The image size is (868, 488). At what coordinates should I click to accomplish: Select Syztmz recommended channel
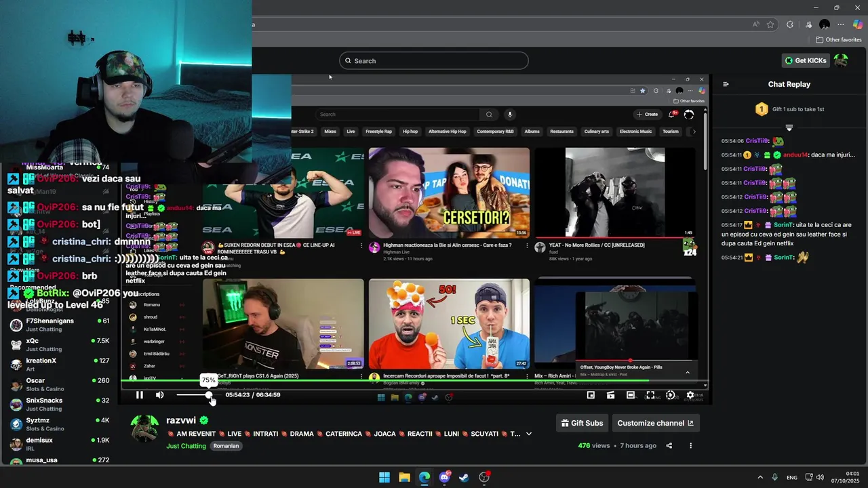[x=60, y=424]
